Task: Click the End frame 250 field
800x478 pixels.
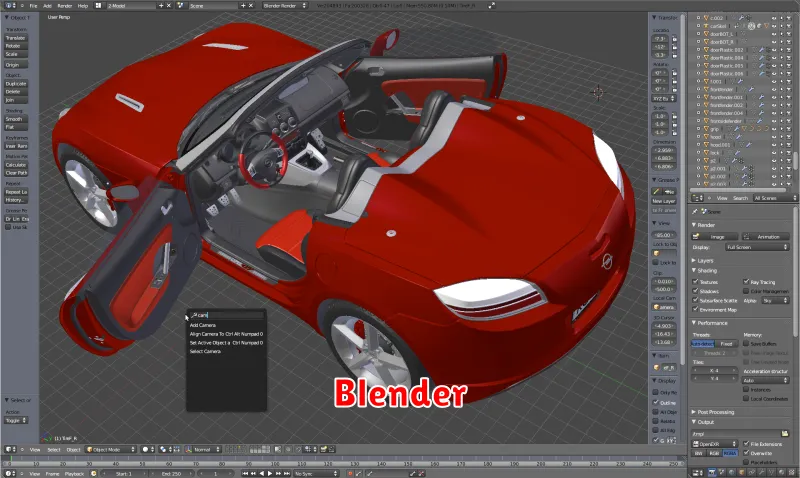Action: click(173, 473)
